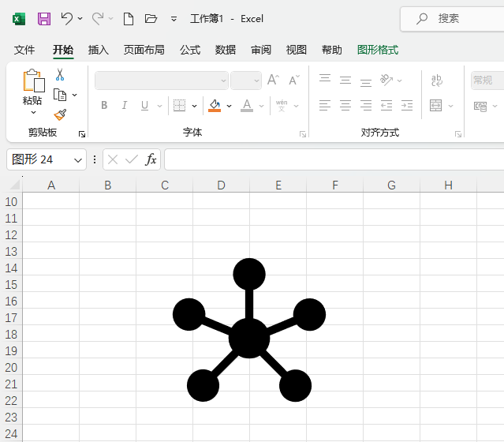
Task: Select the Format Painter brush
Action: (60, 115)
